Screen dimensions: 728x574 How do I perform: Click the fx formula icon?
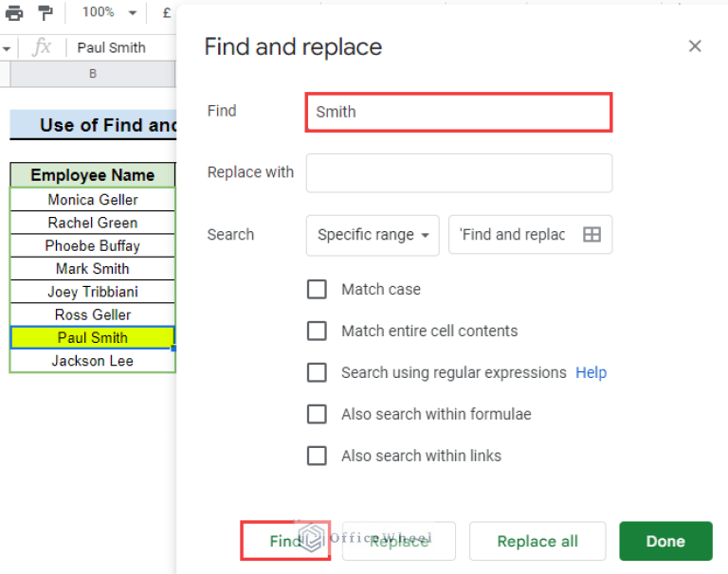pyautogui.click(x=42, y=47)
